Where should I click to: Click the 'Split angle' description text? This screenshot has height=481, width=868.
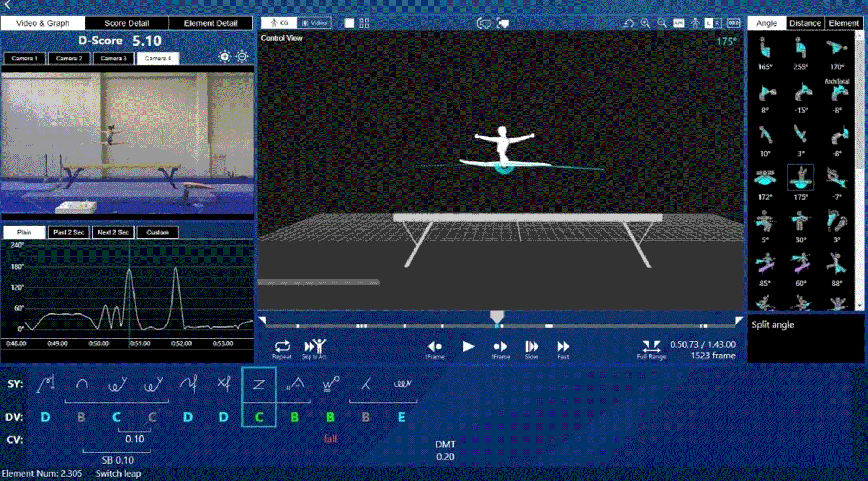[x=773, y=324]
